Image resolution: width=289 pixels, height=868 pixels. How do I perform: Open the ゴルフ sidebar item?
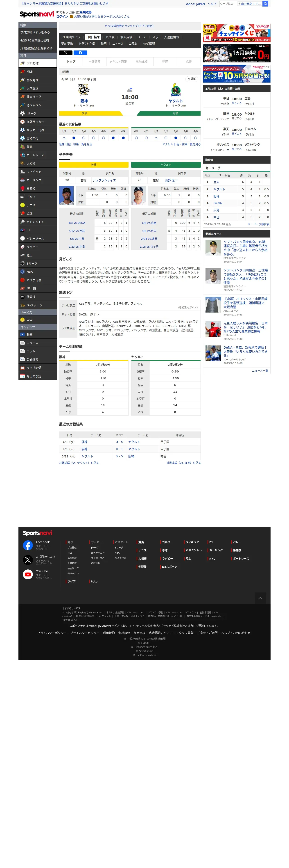(x=37, y=196)
